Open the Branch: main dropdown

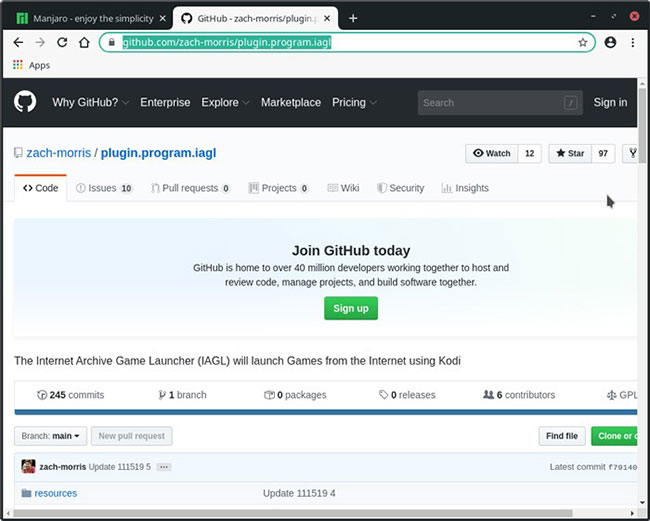click(51, 436)
